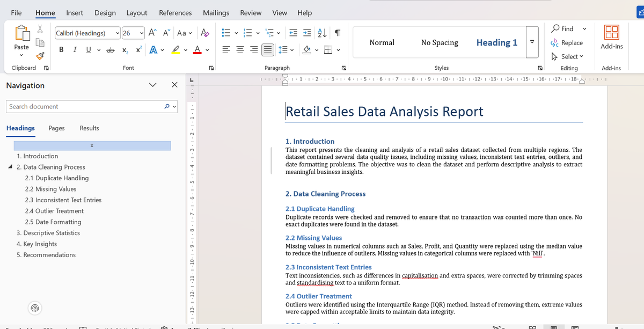This screenshot has width=644, height=329.
Task: Click the Borders grid icon
Action: coord(328,49)
